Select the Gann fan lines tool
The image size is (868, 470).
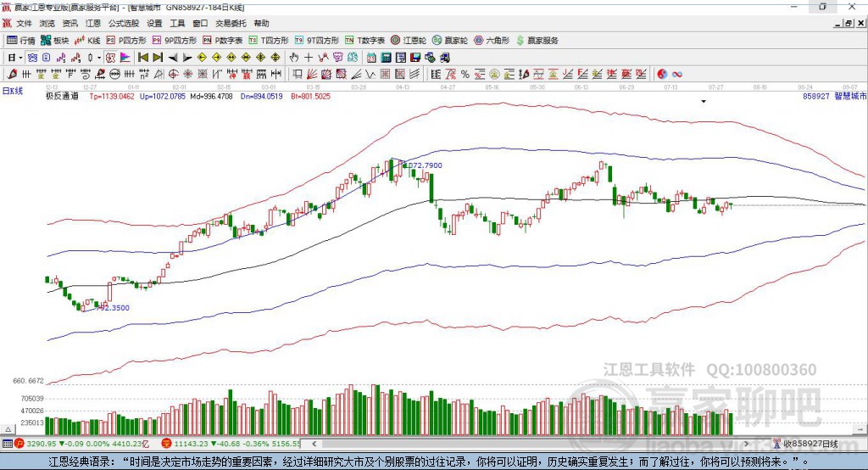(312, 74)
